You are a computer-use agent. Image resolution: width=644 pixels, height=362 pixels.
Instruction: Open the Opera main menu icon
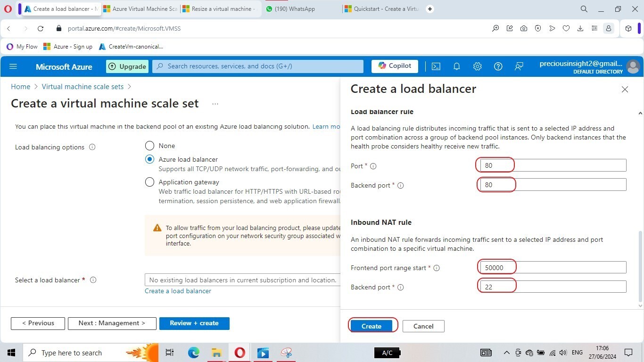pos(8,9)
